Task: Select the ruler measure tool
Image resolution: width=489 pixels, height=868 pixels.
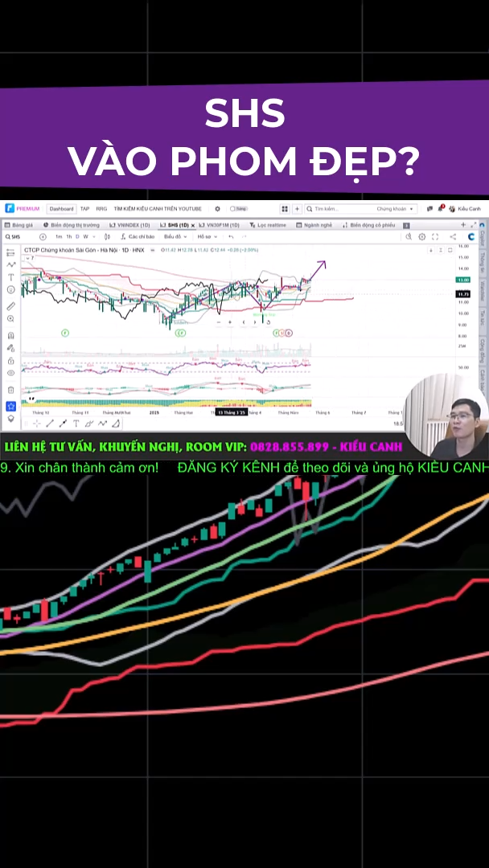Action: 10,306
